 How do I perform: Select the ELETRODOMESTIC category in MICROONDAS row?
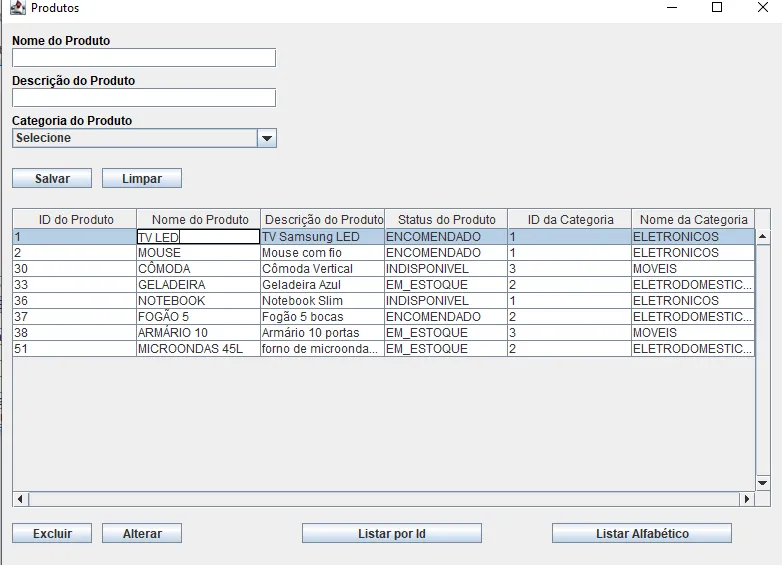693,349
